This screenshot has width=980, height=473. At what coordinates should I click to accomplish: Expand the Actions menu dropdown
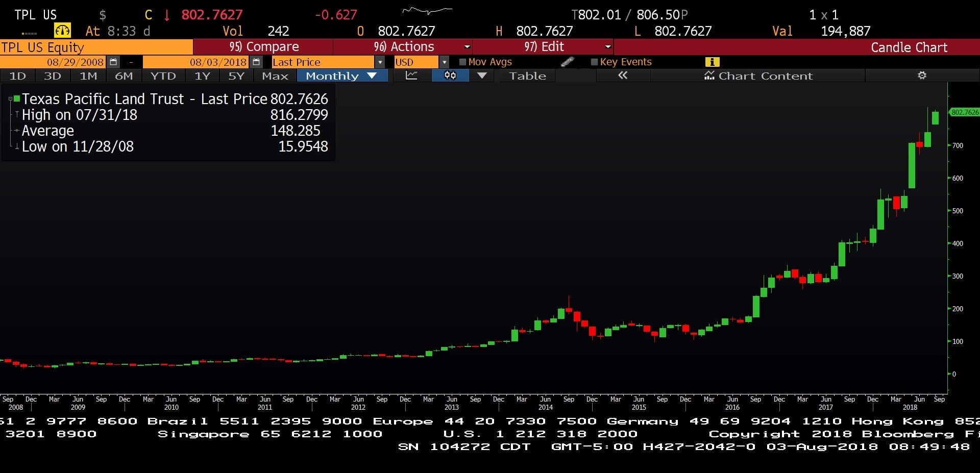pyautogui.click(x=467, y=46)
